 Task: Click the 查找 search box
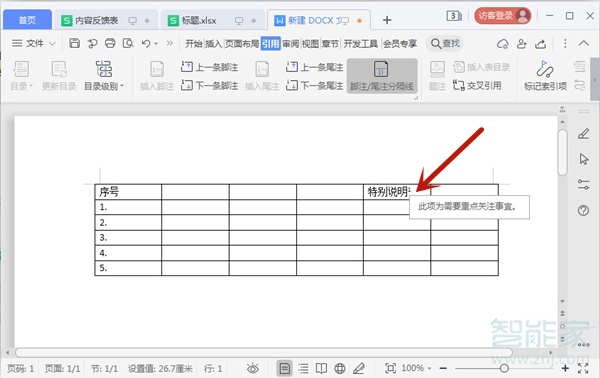445,43
